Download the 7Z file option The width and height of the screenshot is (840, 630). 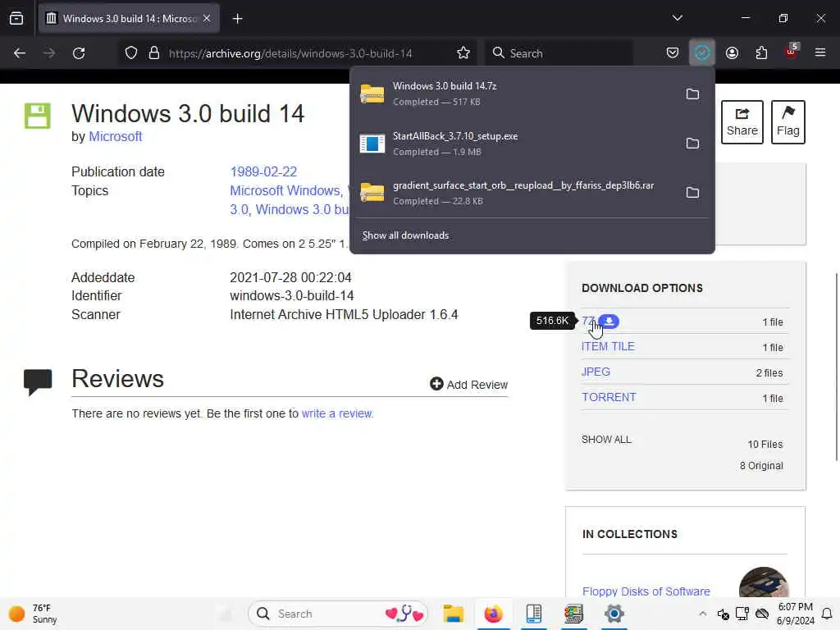(x=587, y=322)
